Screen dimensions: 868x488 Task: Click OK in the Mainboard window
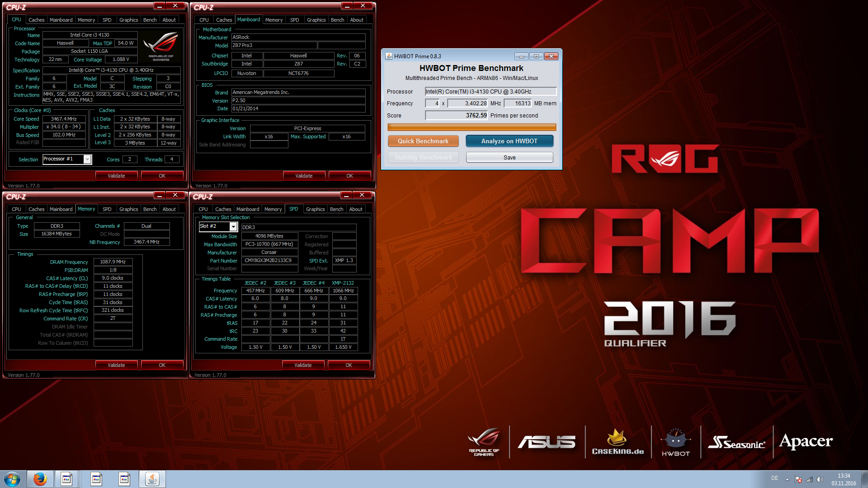[350, 176]
